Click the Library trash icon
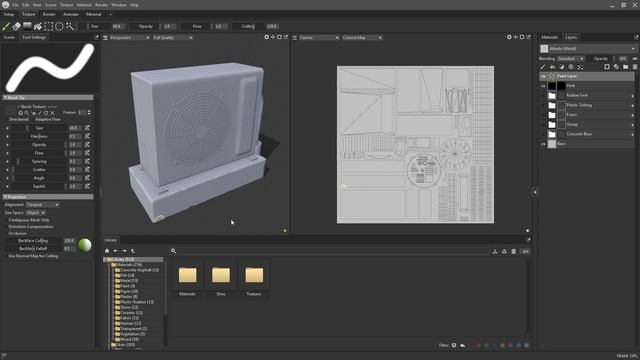The image size is (640, 360). [513, 251]
